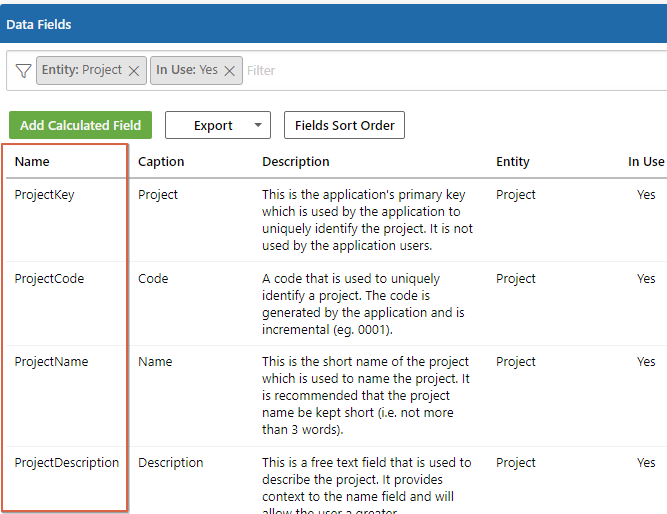
Task: Focus the Filter text input
Action: pyautogui.click(x=455, y=71)
